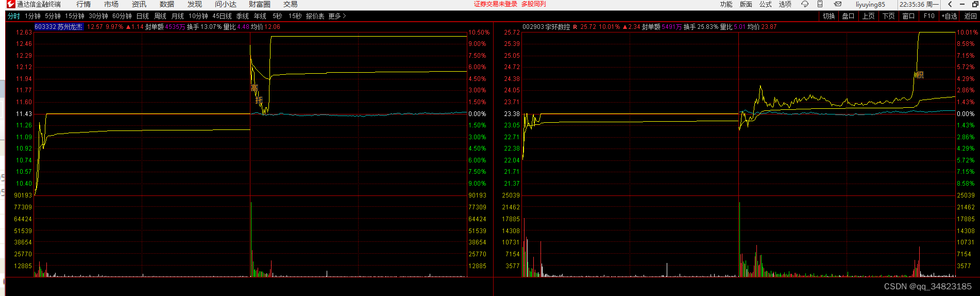Switch to the 60分钟 period

click(122, 16)
